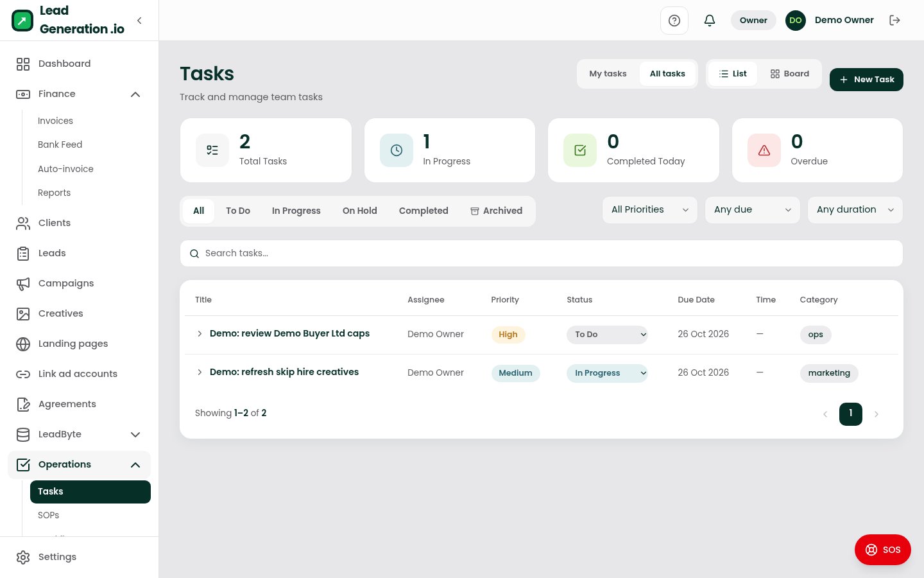
Task: Filter tasks by On Hold tab
Action: [x=360, y=211]
